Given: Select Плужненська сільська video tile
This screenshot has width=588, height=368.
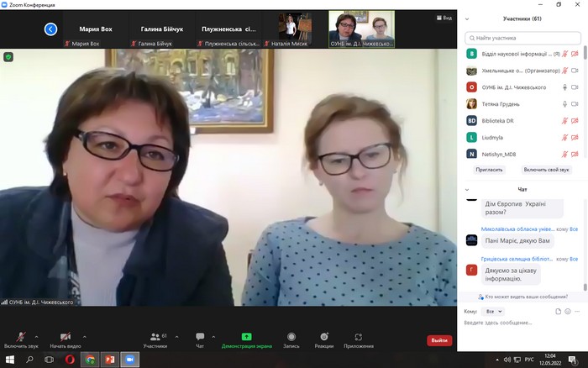Looking at the screenshot, I should 228,29.
